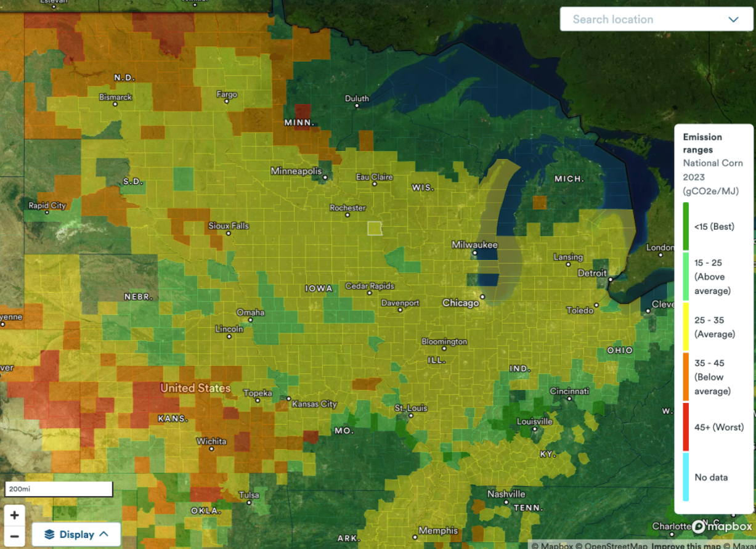Zoom in using the plus icon
Image resolution: width=756 pixels, height=549 pixels.
(14, 515)
